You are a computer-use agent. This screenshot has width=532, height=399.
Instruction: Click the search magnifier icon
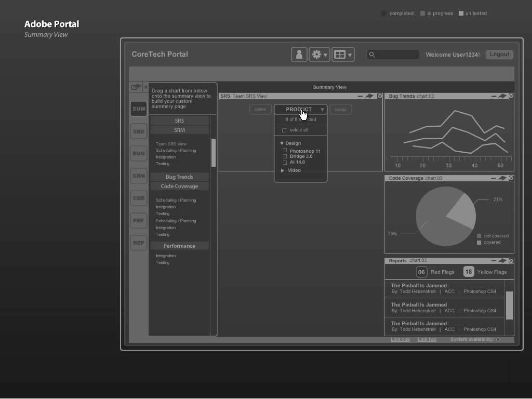[x=372, y=55]
